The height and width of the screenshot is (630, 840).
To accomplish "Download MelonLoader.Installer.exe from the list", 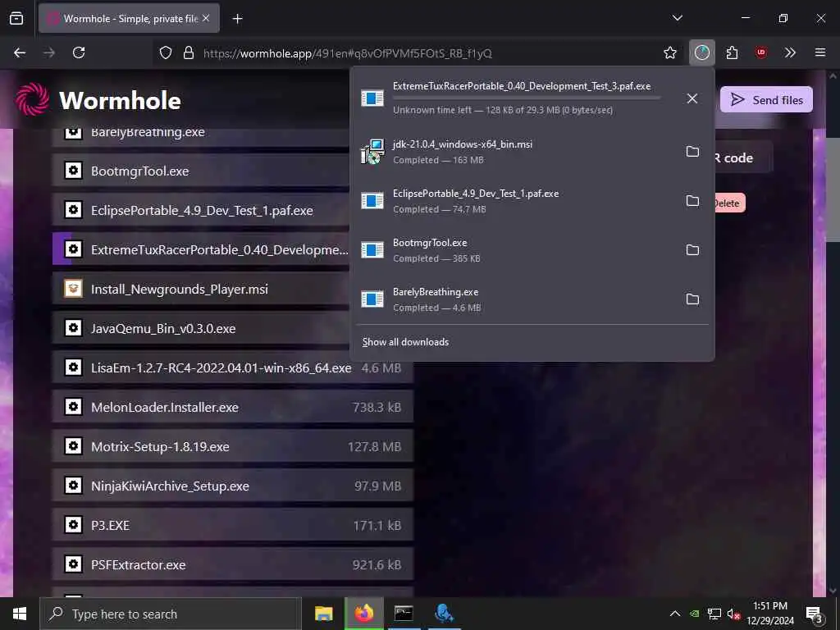I will pyautogui.click(x=233, y=407).
